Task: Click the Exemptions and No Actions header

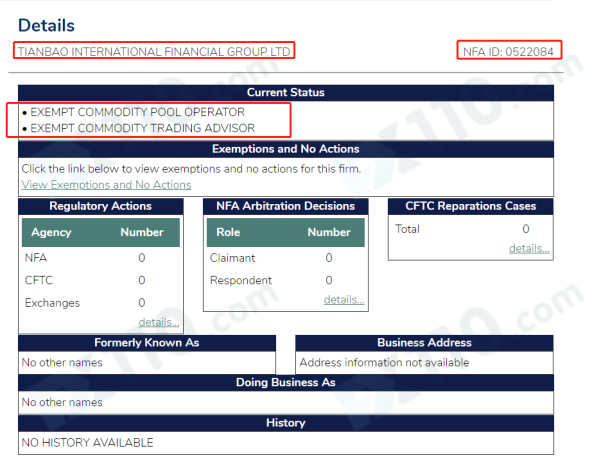Action: [286, 149]
